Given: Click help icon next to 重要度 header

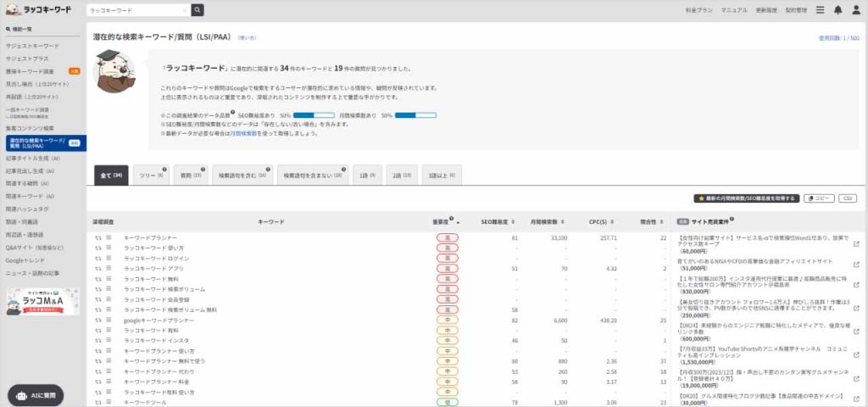Looking at the screenshot, I should click(451, 220).
